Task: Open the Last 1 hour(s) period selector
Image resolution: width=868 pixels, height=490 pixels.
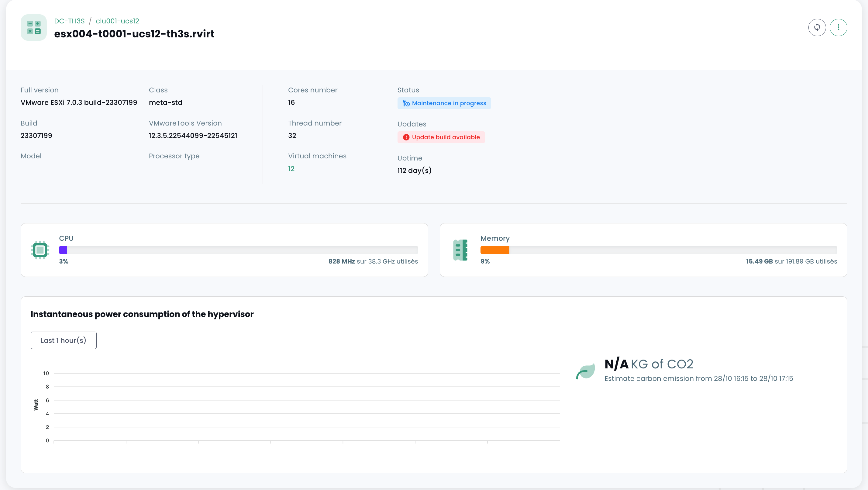Action: point(63,340)
